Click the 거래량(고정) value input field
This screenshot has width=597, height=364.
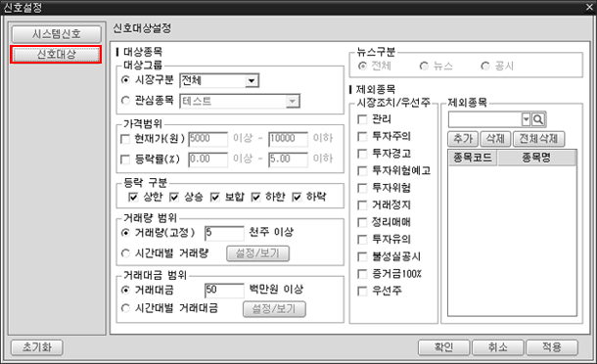coord(224,233)
